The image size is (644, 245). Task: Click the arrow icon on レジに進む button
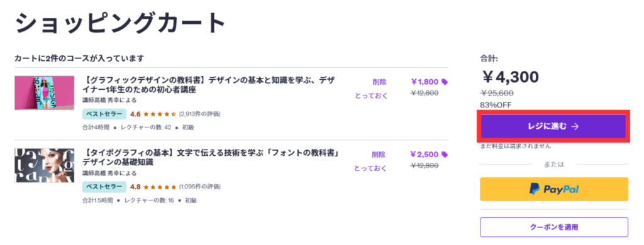(x=575, y=126)
